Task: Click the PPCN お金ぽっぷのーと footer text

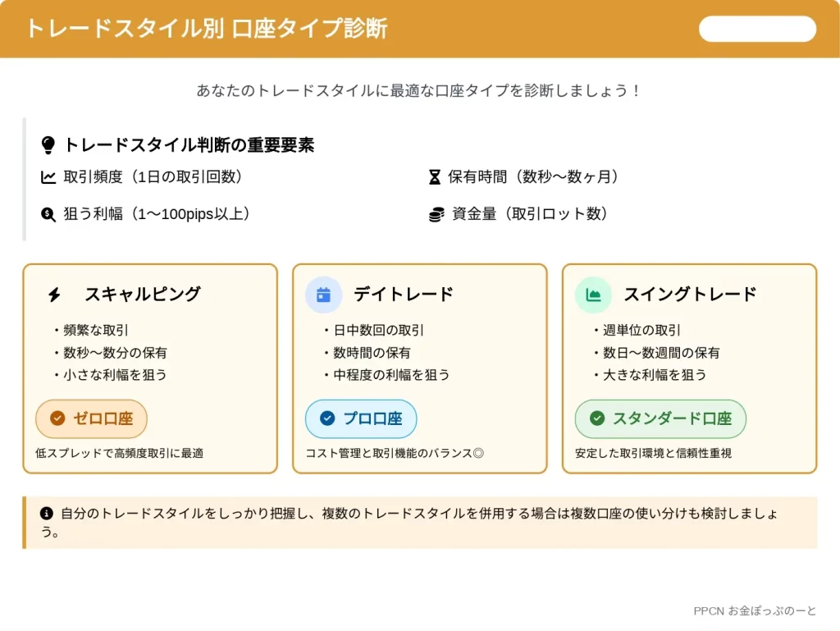Action: tap(755, 610)
